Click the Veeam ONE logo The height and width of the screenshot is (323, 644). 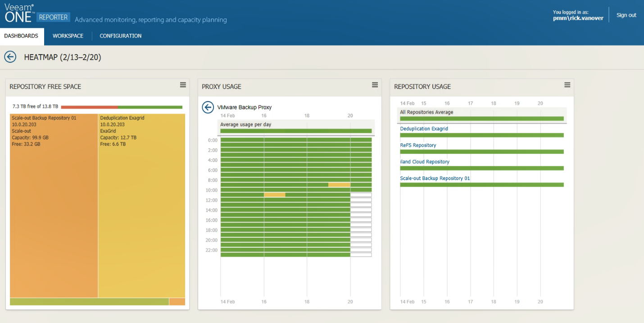pyautogui.click(x=19, y=13)
